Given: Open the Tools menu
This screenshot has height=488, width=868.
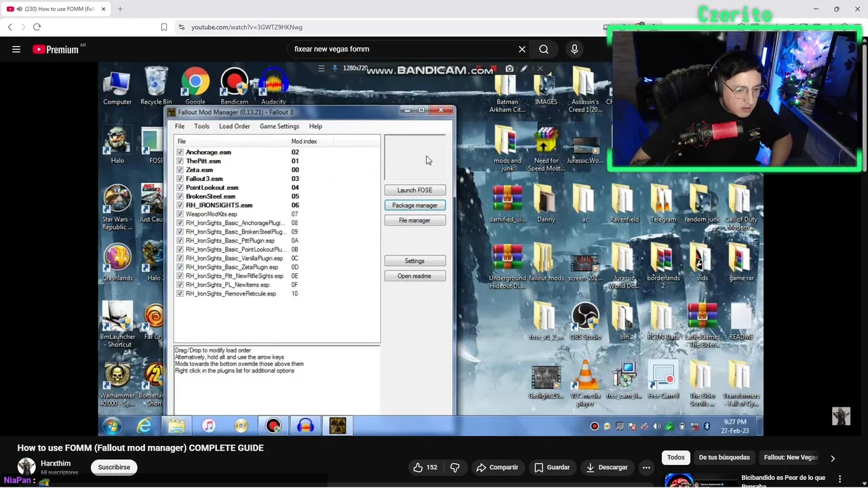Looking at the screenshot, I should tap(201, 126).
